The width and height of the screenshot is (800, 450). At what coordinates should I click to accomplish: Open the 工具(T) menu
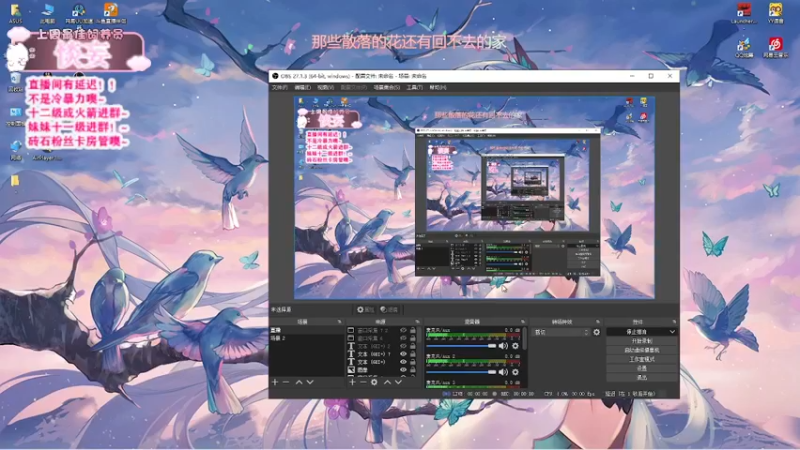pos(414,88)
